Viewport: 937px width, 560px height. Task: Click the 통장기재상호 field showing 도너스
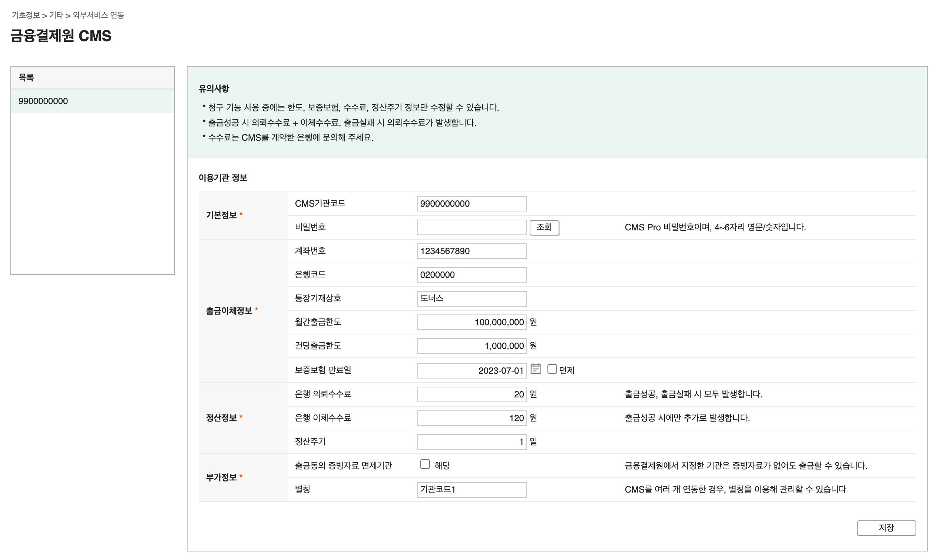click(x=471, y=298)
